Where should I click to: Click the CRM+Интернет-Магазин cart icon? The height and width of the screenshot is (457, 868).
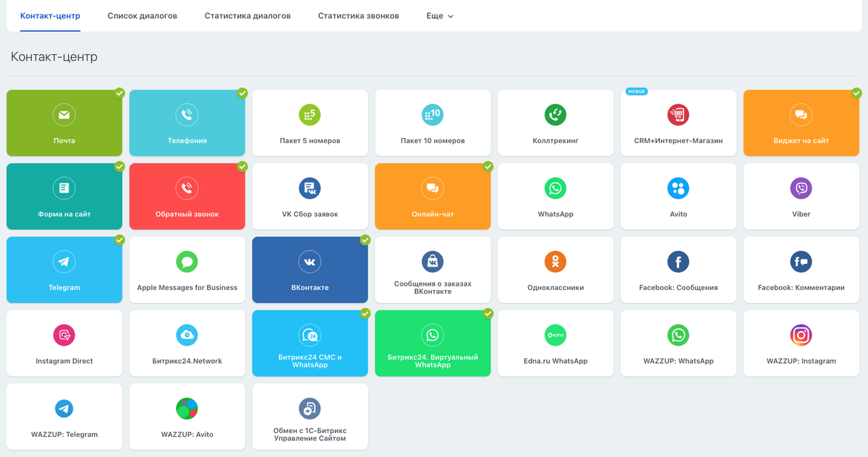coord(678,115)
